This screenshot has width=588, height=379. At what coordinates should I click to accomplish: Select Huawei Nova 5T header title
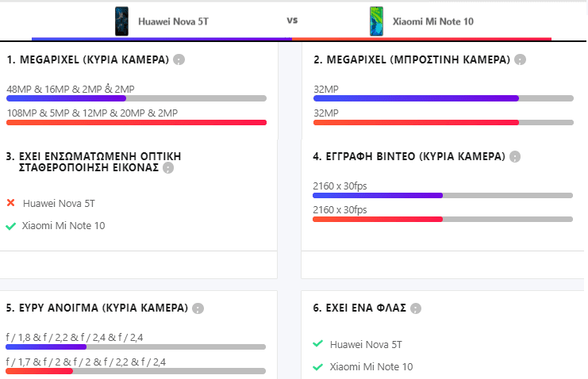173,21
